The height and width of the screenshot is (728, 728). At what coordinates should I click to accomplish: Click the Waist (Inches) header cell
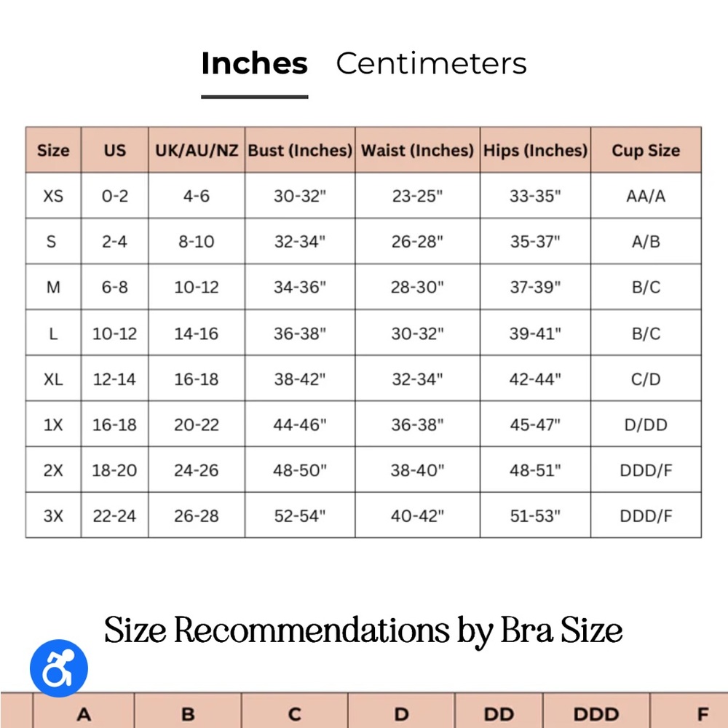417,151
